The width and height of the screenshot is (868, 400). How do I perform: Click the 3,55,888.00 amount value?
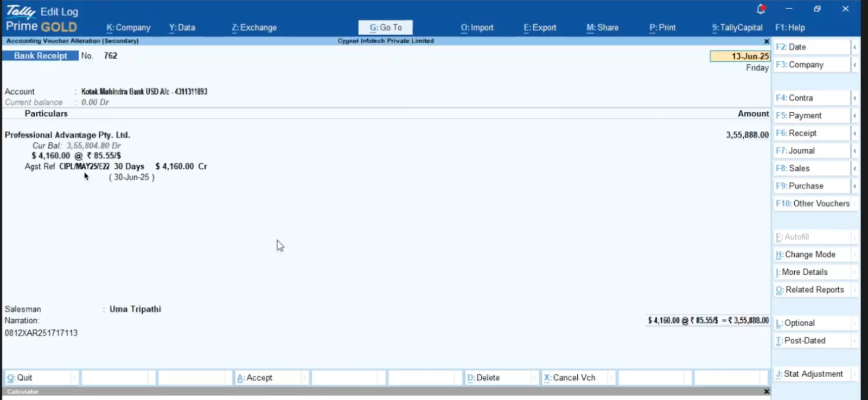pos(748,135)
